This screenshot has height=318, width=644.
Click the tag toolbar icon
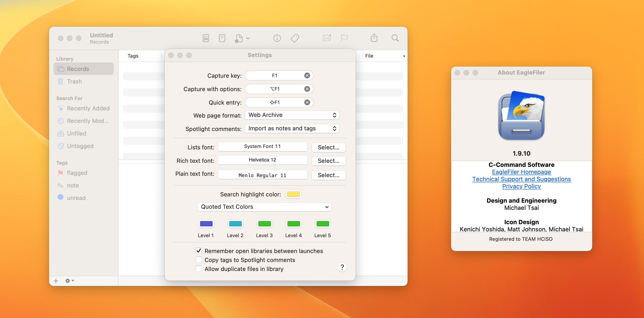[x=295, y=38]
